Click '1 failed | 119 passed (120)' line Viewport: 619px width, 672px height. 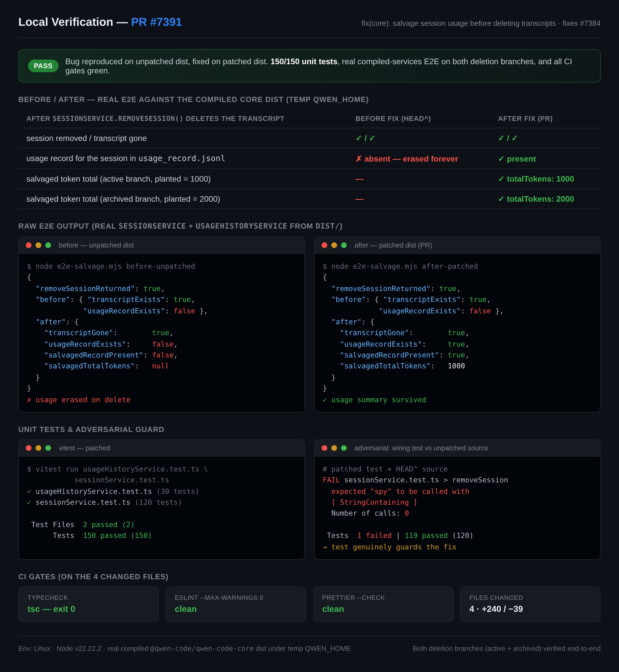[x=415, y=535]
